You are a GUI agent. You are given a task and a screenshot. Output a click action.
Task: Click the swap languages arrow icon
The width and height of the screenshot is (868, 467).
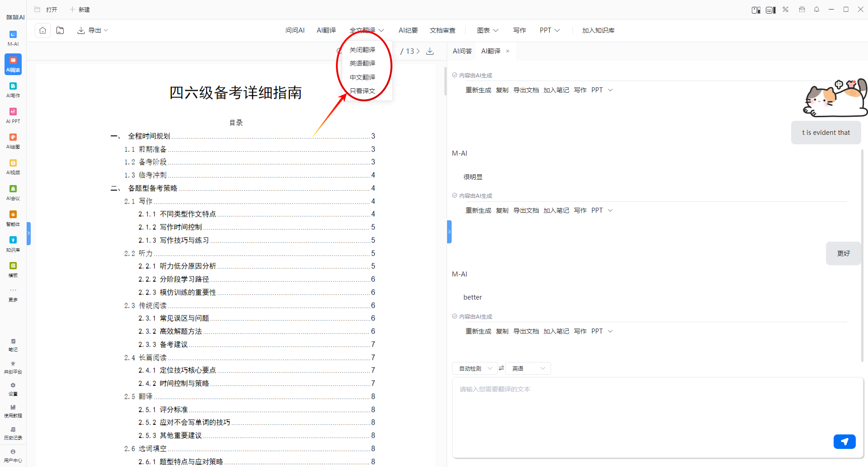pyautogui.click(x=501, y=368)
